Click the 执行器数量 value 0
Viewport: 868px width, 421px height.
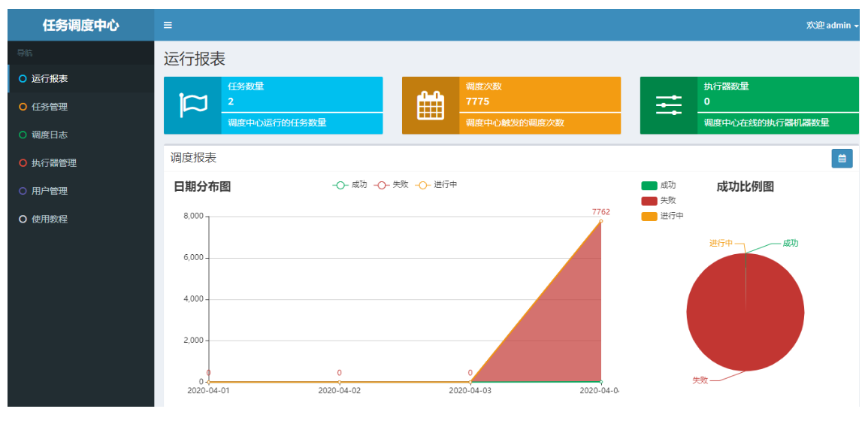coord(707,101)
